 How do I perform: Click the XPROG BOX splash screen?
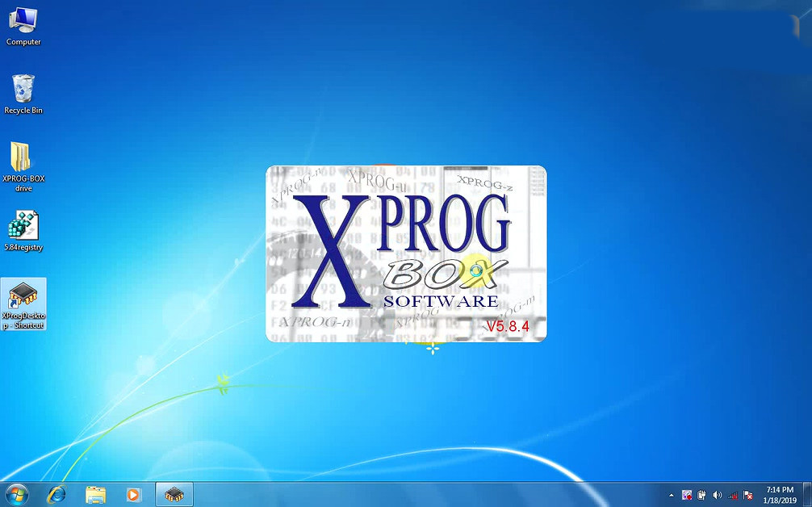tap(406, 253)
